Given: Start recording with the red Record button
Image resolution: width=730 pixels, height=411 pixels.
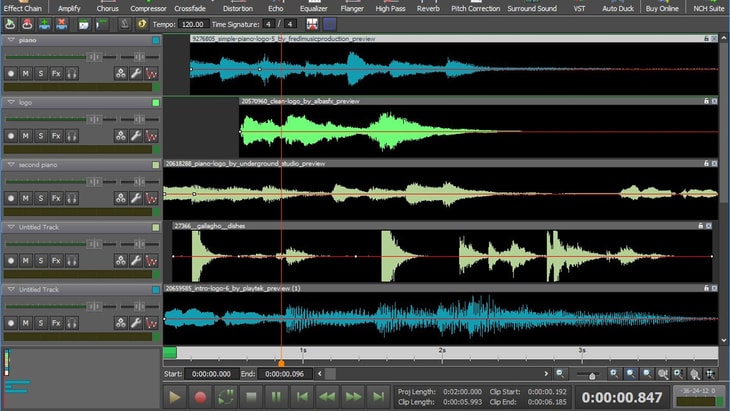Looking at the screenshot, I should (200, 397).
